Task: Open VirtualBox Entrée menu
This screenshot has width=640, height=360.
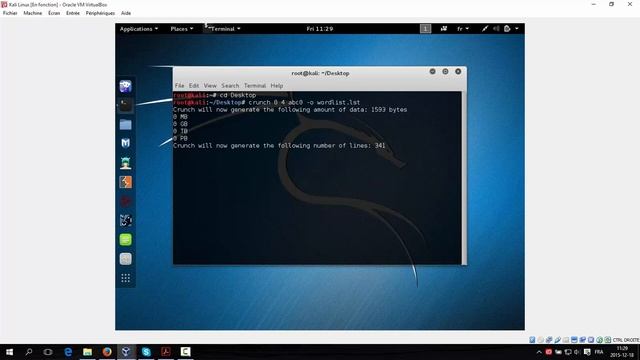Action: coord(73,13)
